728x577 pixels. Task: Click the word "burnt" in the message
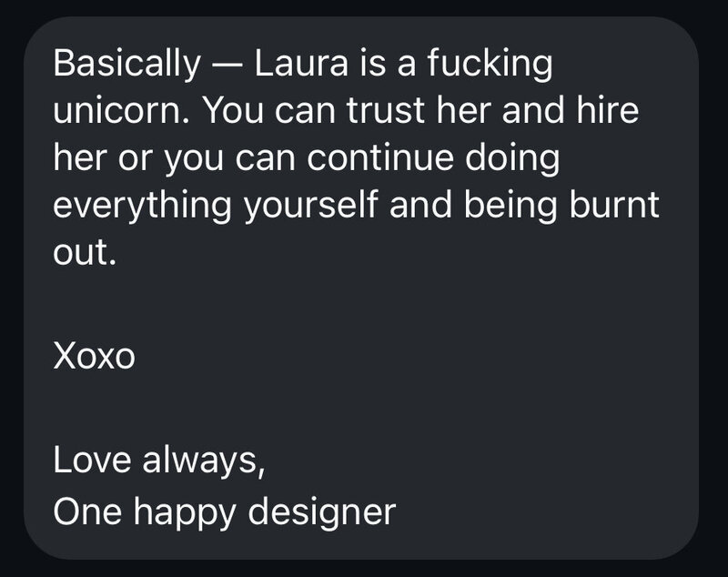pyautogui.click(x=613, y=204)
